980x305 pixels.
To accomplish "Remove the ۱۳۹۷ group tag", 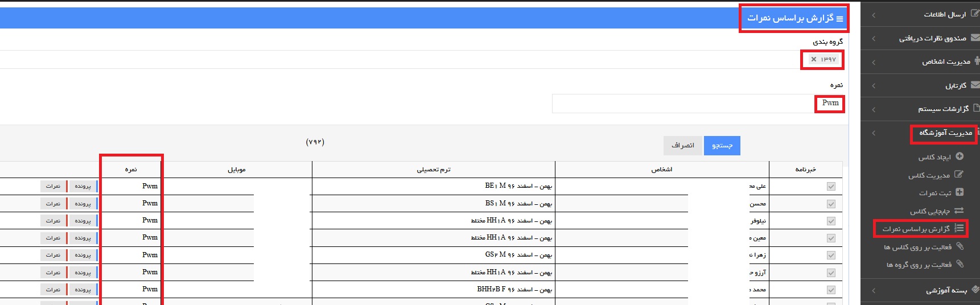I will click(814, 59).
